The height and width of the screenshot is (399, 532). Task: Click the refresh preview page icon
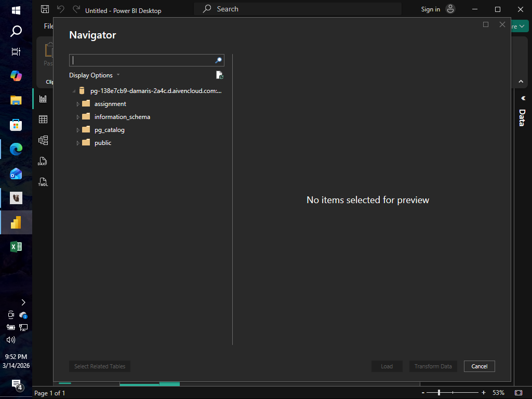click(x=220, y=75)
